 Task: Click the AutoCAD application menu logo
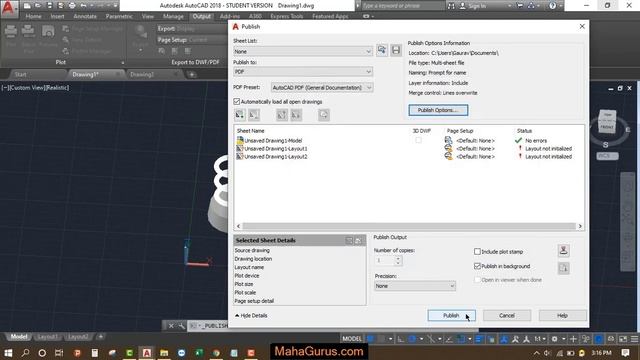point(9,8)
